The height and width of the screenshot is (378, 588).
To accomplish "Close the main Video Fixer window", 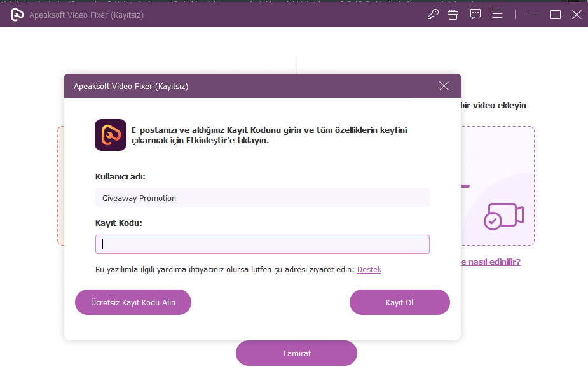I will point(577,15).
